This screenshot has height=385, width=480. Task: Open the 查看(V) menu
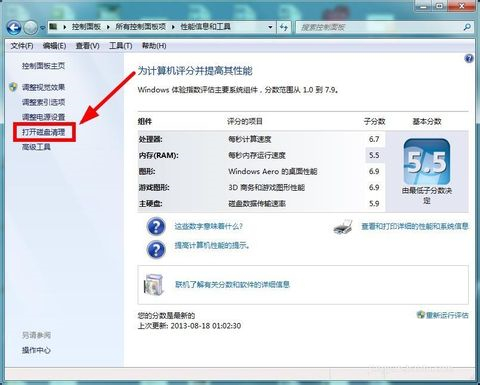click(88, 46)
